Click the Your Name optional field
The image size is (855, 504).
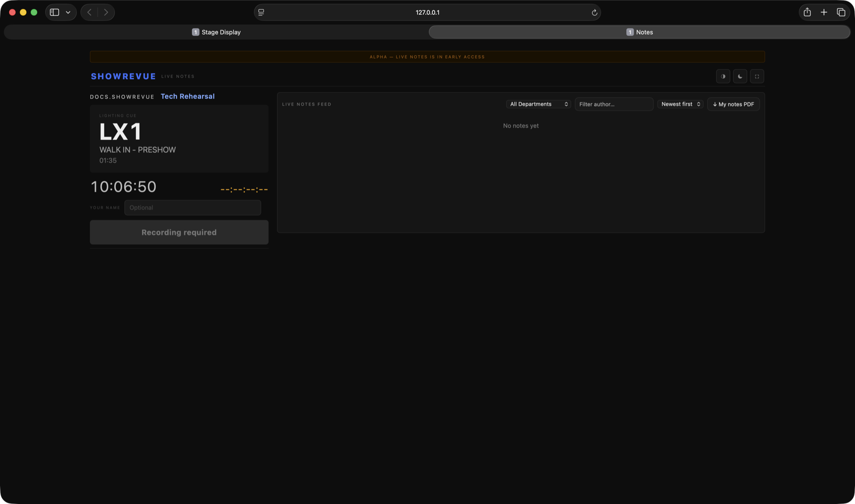click(192, 207)
